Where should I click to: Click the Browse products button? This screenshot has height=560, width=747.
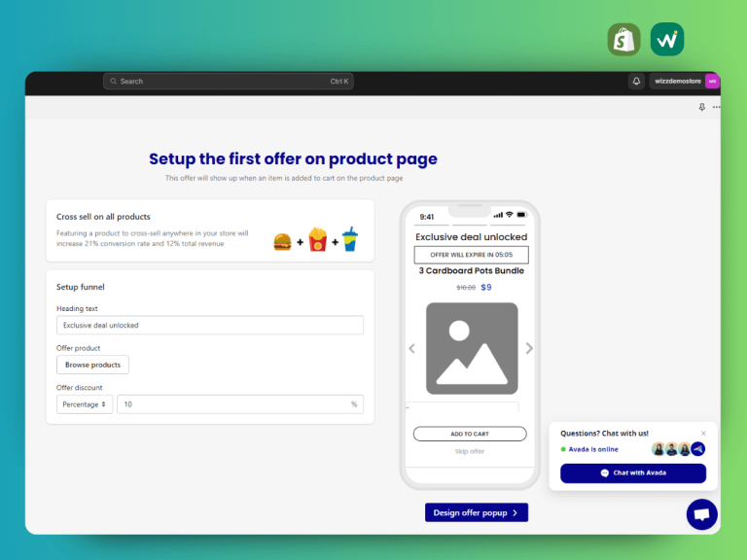[x=92, y=365]
